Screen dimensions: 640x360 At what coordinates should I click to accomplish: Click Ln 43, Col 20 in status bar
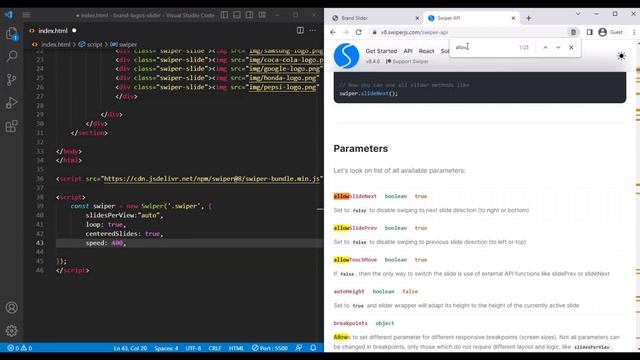130,348
